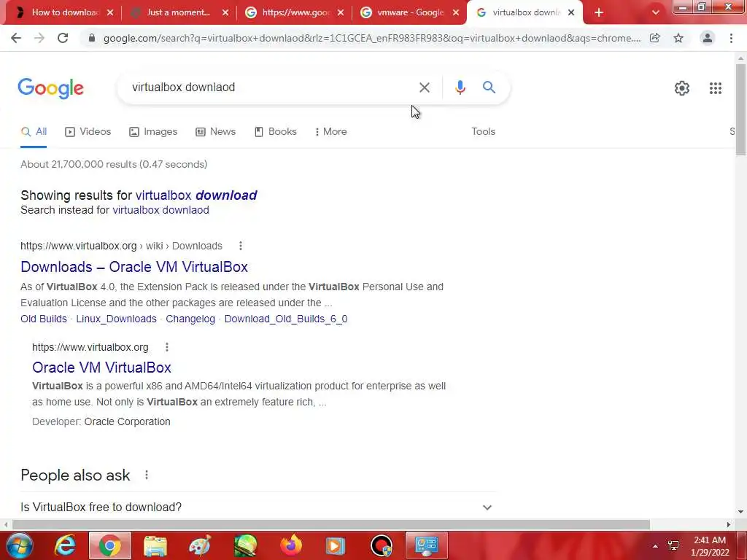Open Chrome's three-dot menu
Image resolution: width=747 pixels, height=560 pixels.
tap(731, 38)
